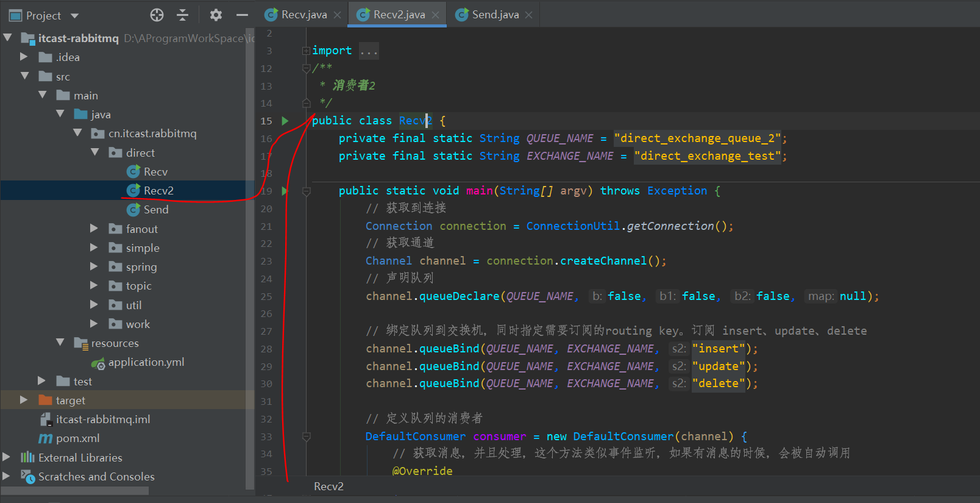Collapse all nodes using the Project toolbar icon

click(x=182, y=15)
